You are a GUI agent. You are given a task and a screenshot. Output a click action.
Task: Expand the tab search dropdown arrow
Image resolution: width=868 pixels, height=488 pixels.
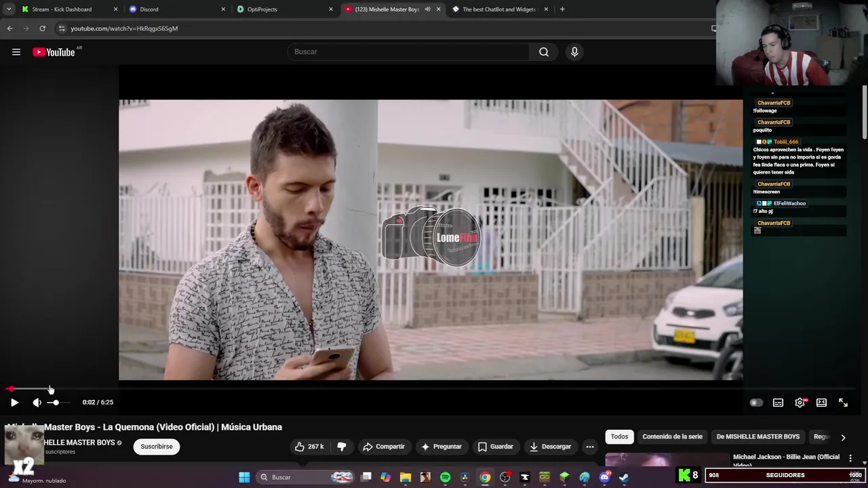pos(9,9)
